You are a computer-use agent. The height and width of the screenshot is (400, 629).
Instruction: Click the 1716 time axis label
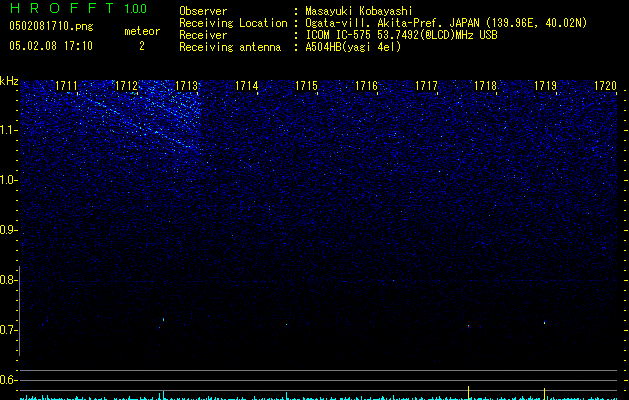click(x=366, y=86)
